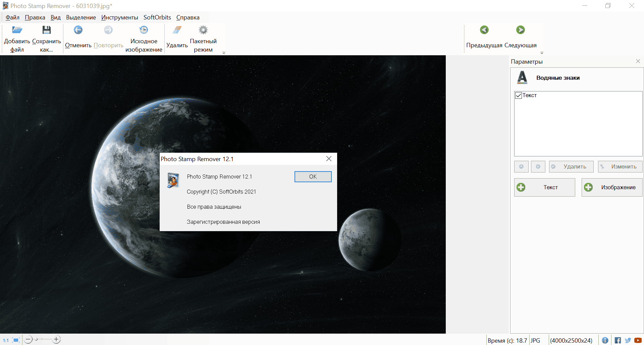Click the watermark letter A icon in Parameters panel

pos(522,77)
